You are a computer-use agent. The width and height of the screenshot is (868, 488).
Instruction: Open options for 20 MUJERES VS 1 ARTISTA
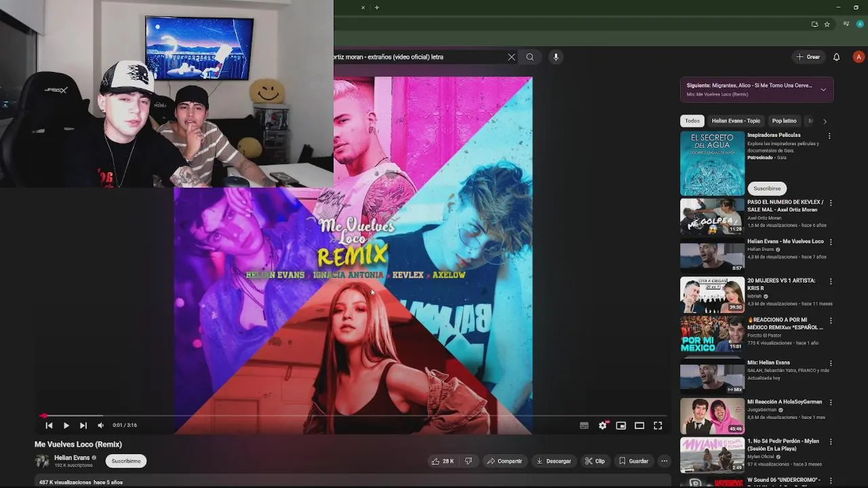(831, 281)
